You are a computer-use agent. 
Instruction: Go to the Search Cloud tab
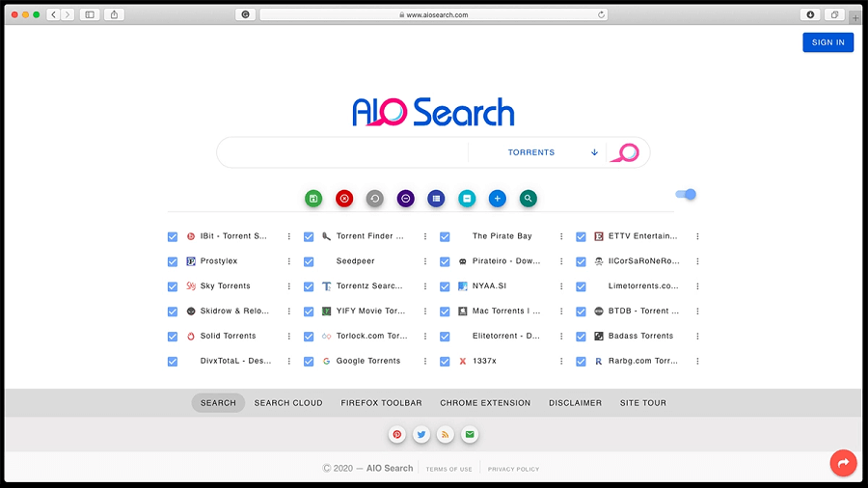click(x=288, y=403)
